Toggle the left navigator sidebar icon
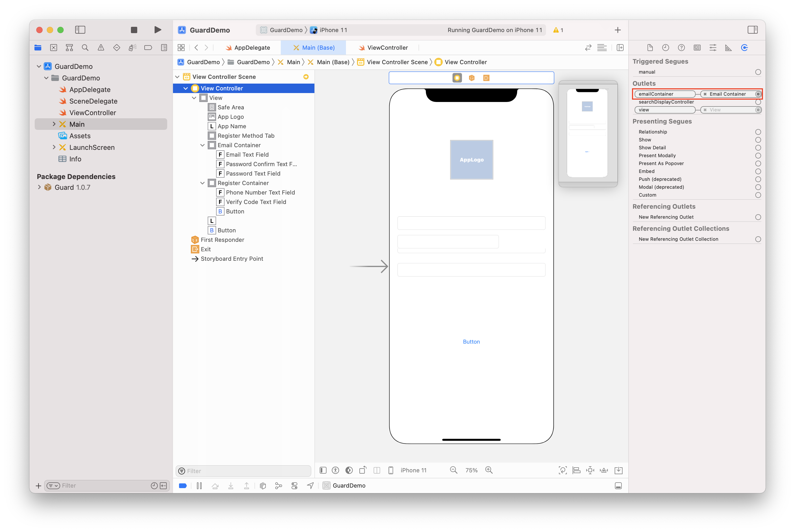Screen dimensions: 795x532 click(80, 30)
